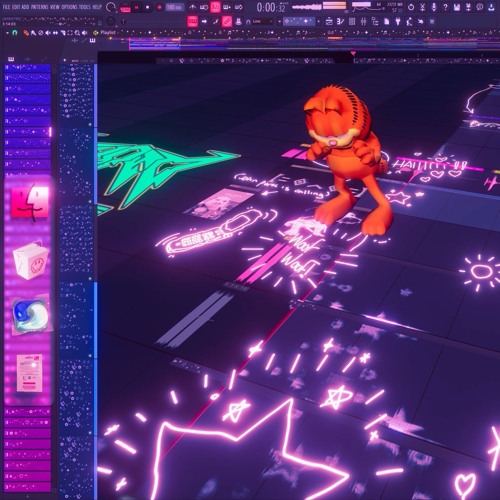Select the Playlist select tool
This screenshot has height=500, width=500.
pos(70,33)
